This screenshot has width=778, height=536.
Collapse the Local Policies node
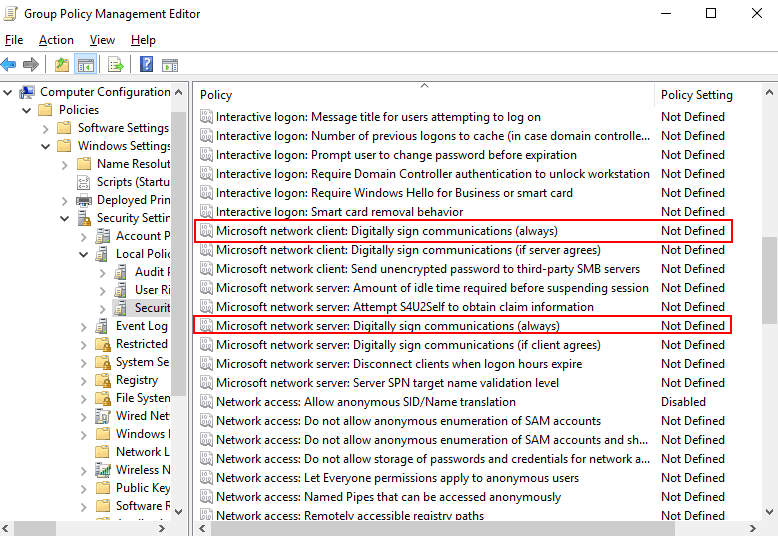point(83,255)
